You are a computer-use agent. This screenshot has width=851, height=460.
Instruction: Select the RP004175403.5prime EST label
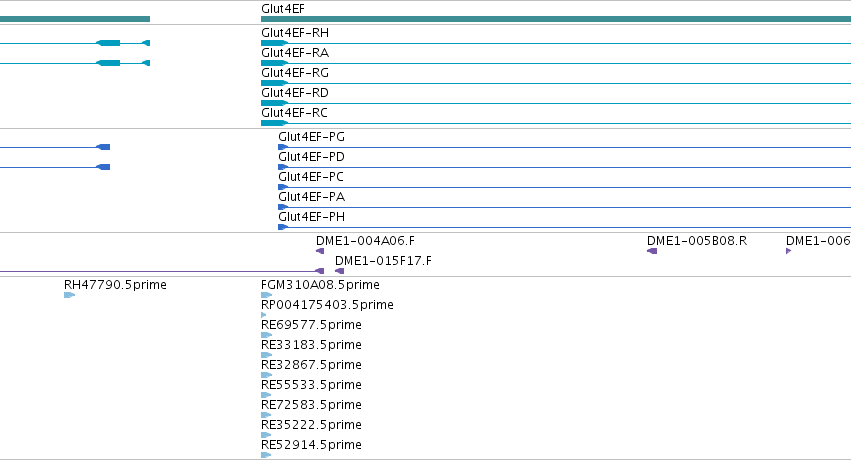(x=327, y=305)
